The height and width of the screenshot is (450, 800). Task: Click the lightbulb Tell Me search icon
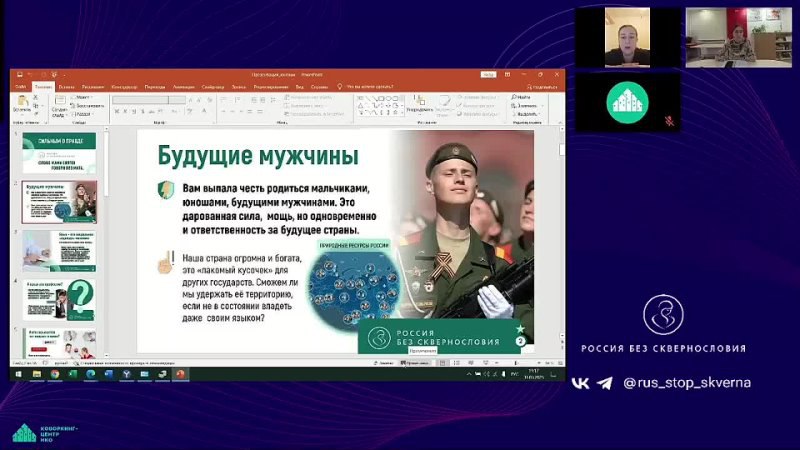point(340,87)
